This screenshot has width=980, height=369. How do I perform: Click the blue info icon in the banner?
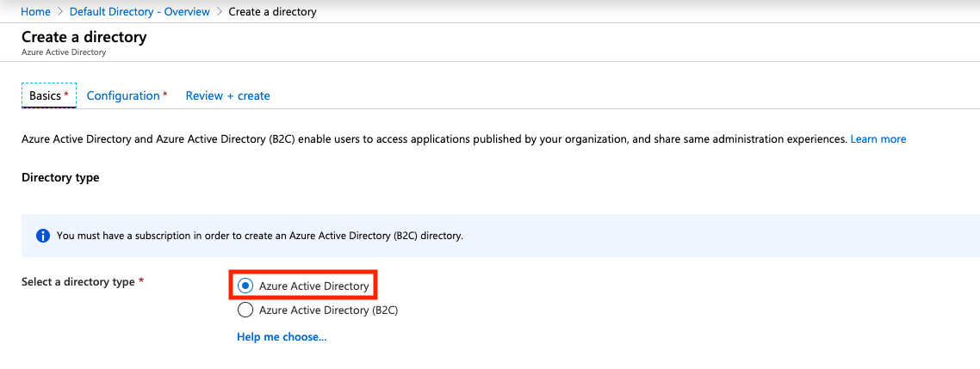pos(42,236)
